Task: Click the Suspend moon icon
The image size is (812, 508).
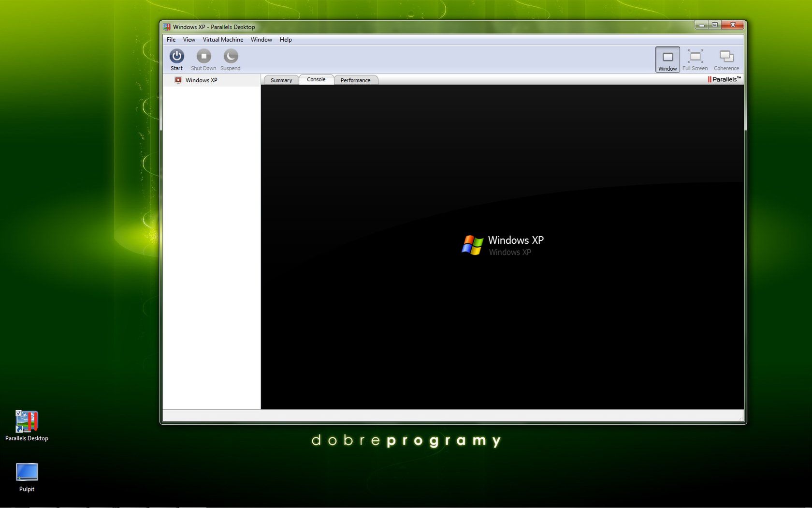Action: pos(231,56)
